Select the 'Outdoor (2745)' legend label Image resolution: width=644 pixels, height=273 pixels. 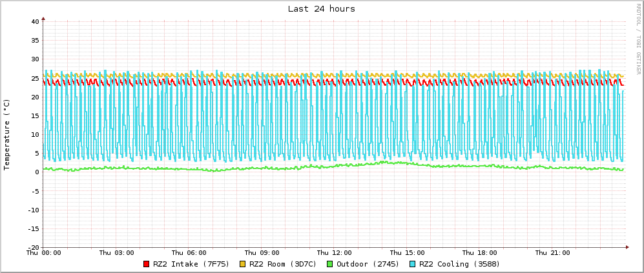(368, 264)
